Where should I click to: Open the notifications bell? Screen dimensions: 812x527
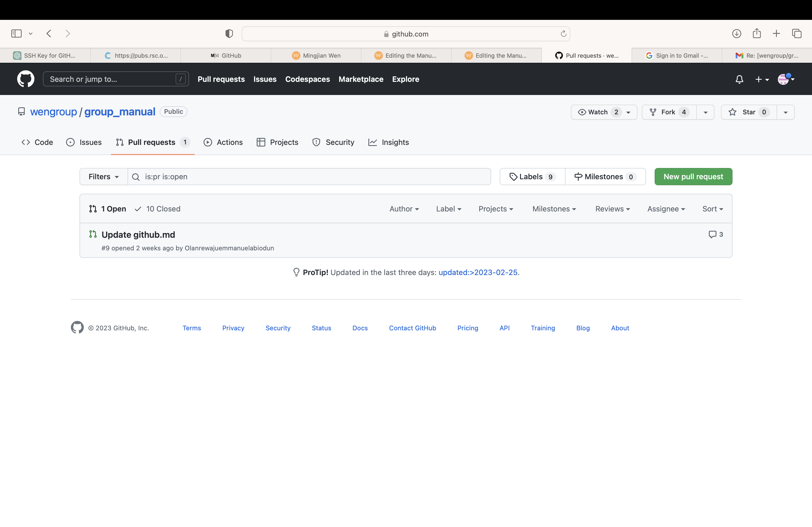(739, 79)
